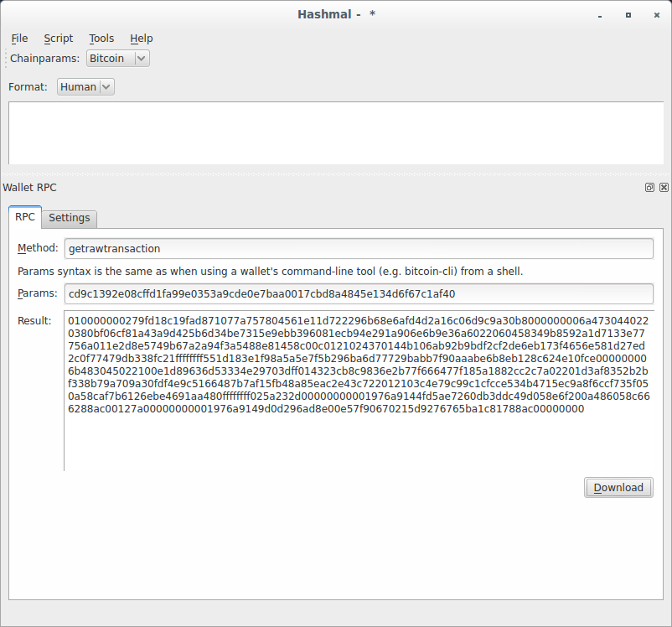Open the Chainparams dropdown showing Bitcoin
The height and width of the screenshot is (627, 672).
117,58
